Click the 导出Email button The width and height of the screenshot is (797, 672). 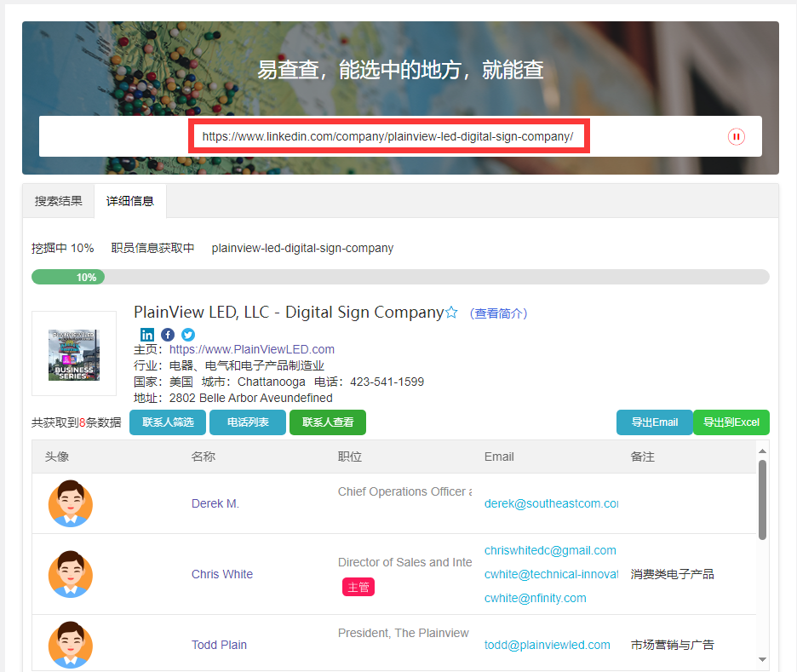tap(655, 422)
